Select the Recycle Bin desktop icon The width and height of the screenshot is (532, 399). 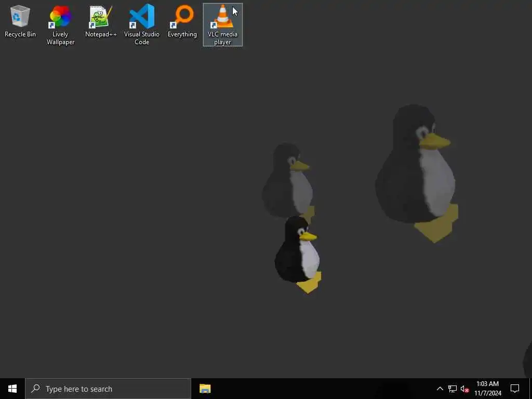pos(20,21)
